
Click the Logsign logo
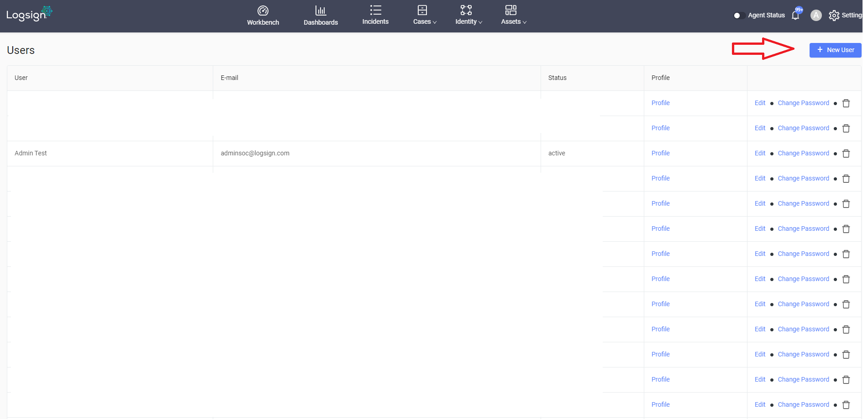click(29, 14)
